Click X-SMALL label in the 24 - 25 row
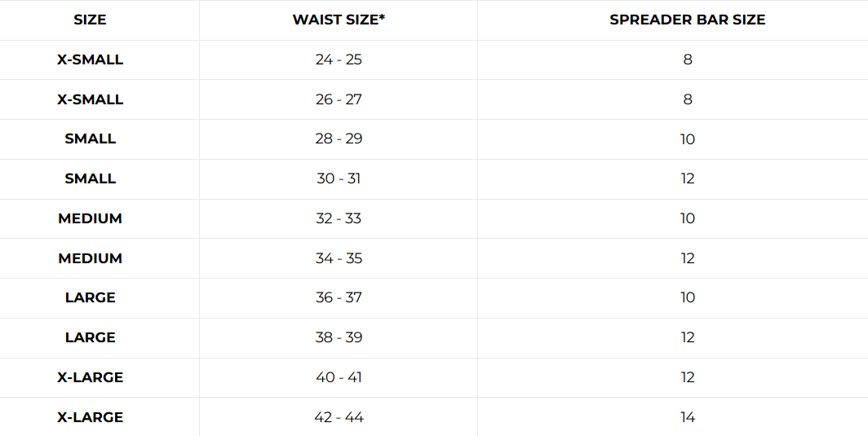Screen dimensions: 868x436 coord(90,59)
